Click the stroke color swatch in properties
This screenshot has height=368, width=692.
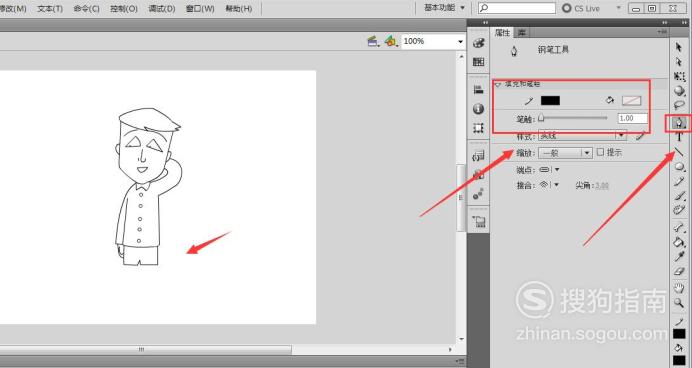pyautogui.click(x=550, y=101)
